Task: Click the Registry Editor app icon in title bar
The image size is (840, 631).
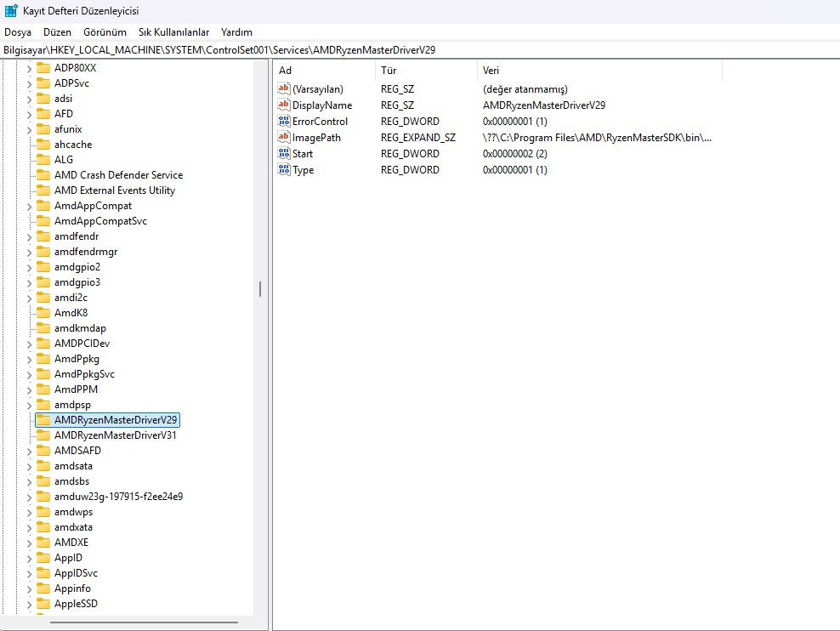Action: 11,11
